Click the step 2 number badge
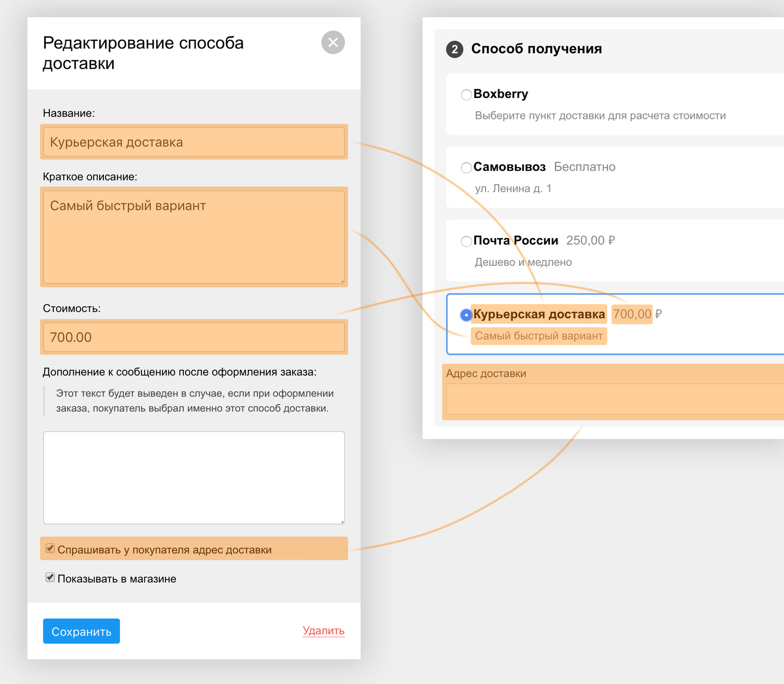 click(455, 50)
